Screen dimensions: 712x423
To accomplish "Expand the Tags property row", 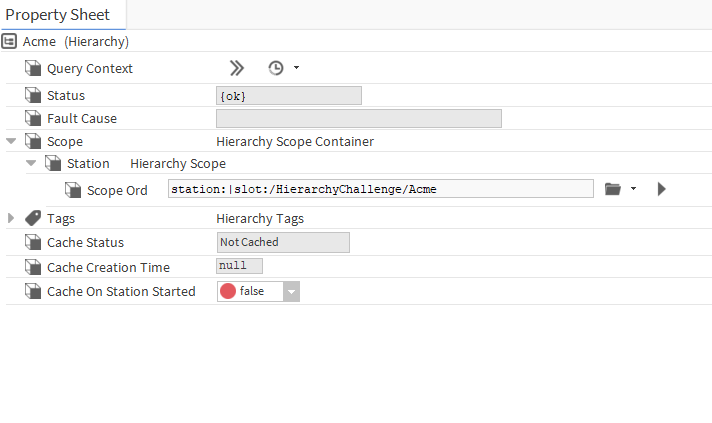I will coord(11,218).
